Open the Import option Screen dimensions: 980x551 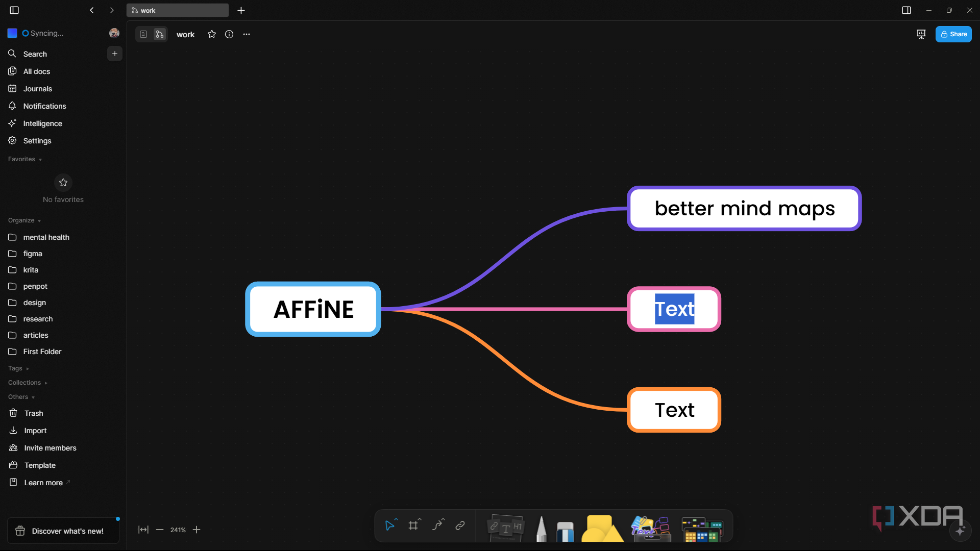coord(63,431)
